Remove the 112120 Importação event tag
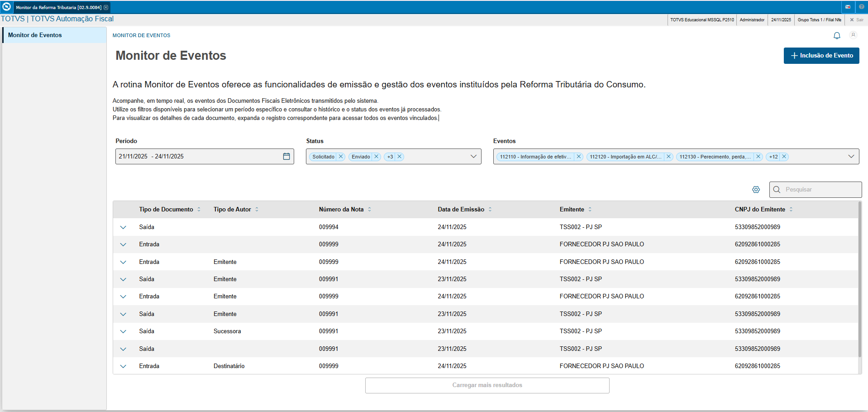This screenshot has width=868, height=412. [668, 157]
